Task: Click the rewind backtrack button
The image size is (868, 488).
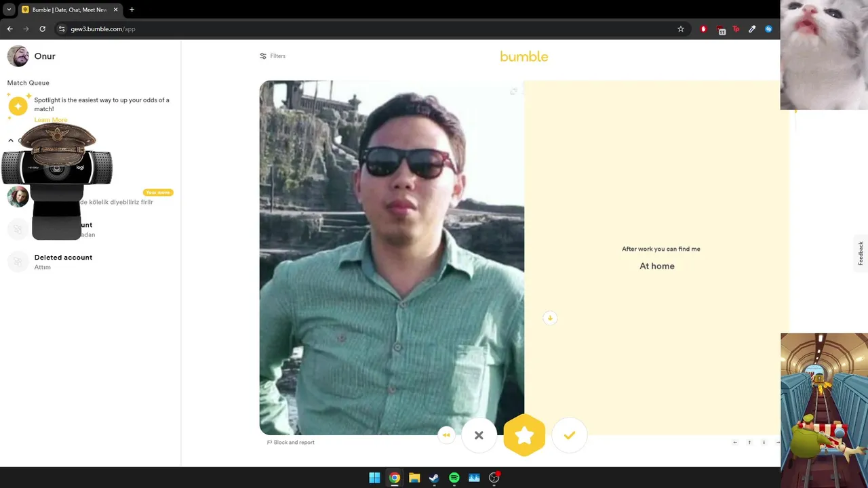Action: [446, 435]
